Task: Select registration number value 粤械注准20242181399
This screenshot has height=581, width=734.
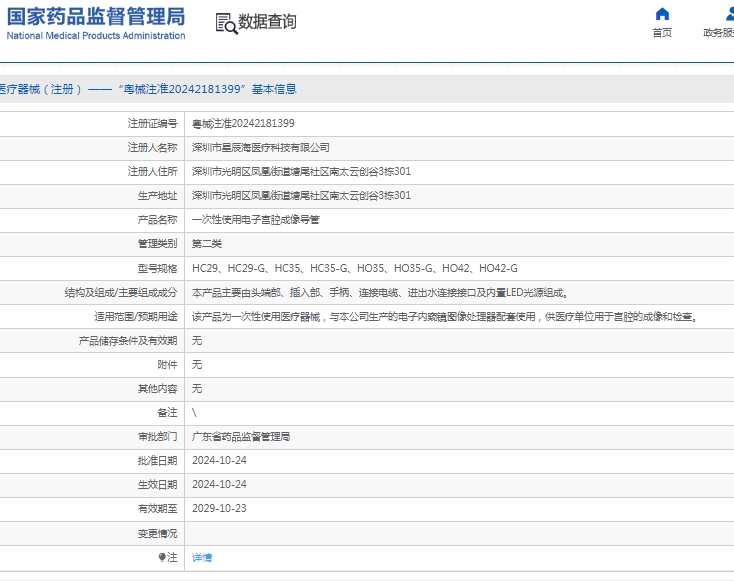Action: [243, 124]
